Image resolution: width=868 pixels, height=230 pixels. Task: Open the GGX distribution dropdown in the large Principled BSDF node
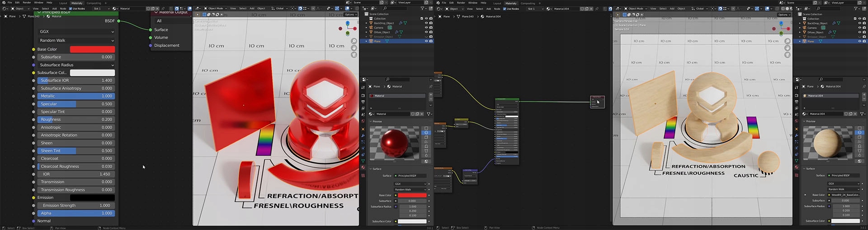click(x=76, y=32)
